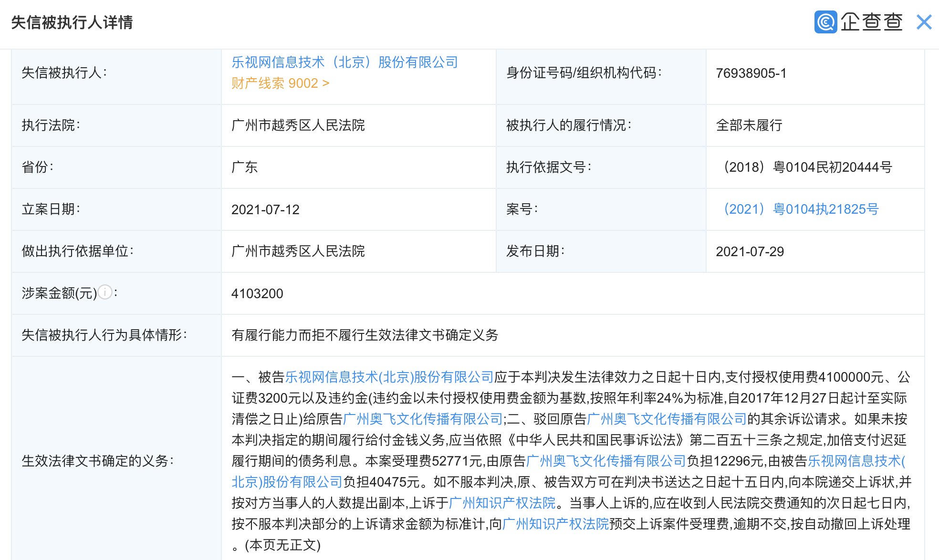This screenshot has width=939, height=560.
Task: Click 乐视网信息技术(北京)股份有限公司 after 一、被告
Action: click(x=389, y=377)
